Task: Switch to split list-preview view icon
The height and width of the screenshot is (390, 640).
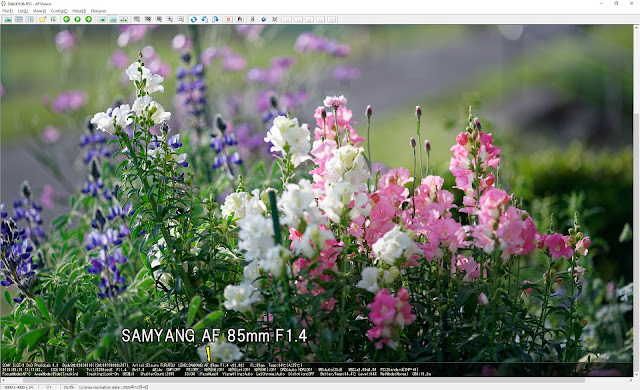Action: pos(30,19)
